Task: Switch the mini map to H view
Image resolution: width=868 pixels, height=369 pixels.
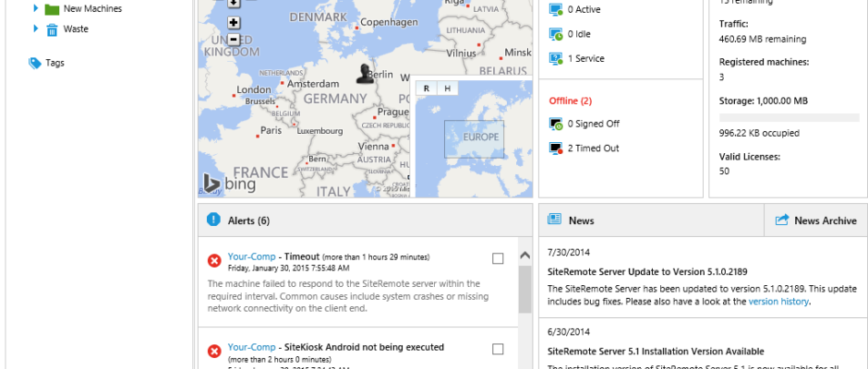Action: (x=447, y=89)
